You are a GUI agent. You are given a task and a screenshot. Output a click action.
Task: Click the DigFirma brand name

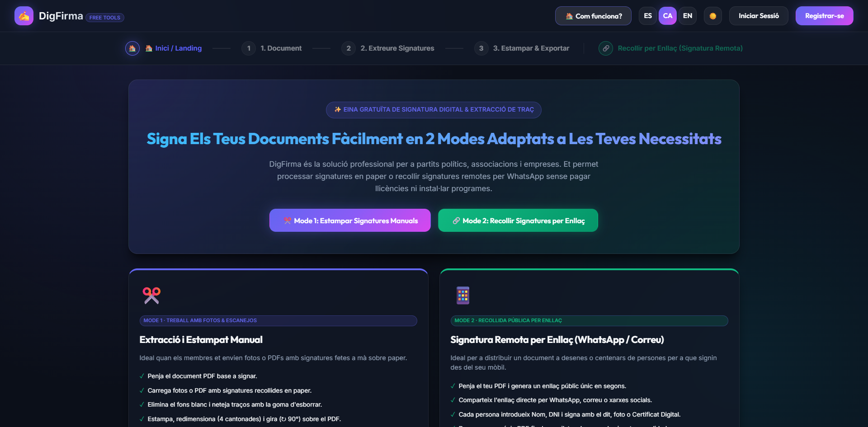(x=61, y=16)
